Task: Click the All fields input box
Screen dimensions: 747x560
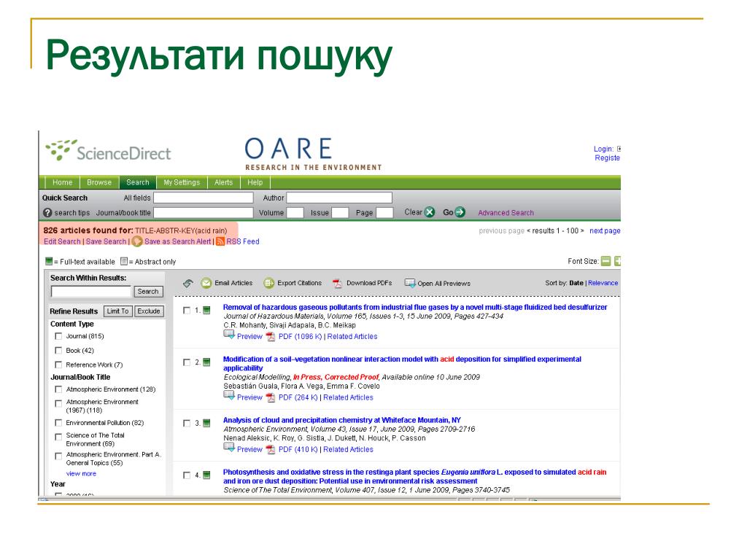Action: (x=204, y=198)
